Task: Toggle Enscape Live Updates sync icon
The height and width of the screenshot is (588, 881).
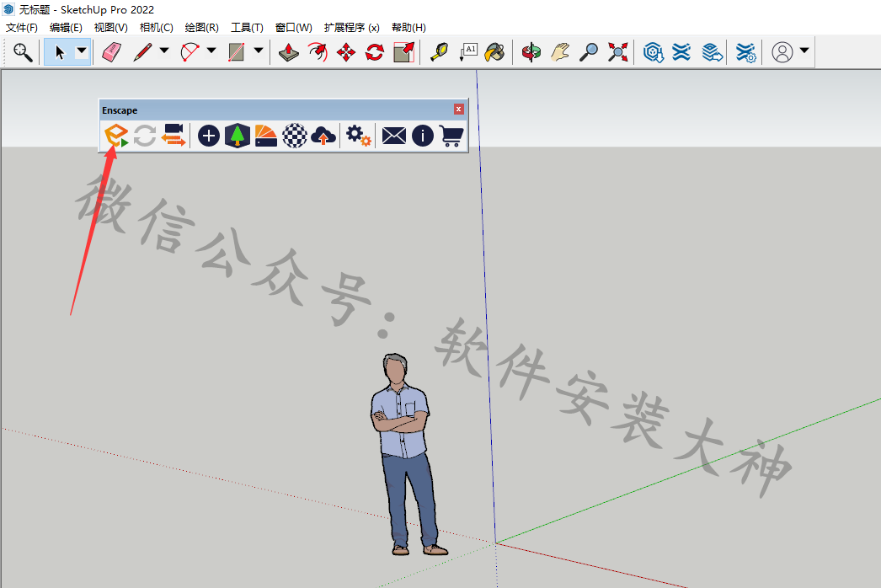Action: [x=145, y=136]
